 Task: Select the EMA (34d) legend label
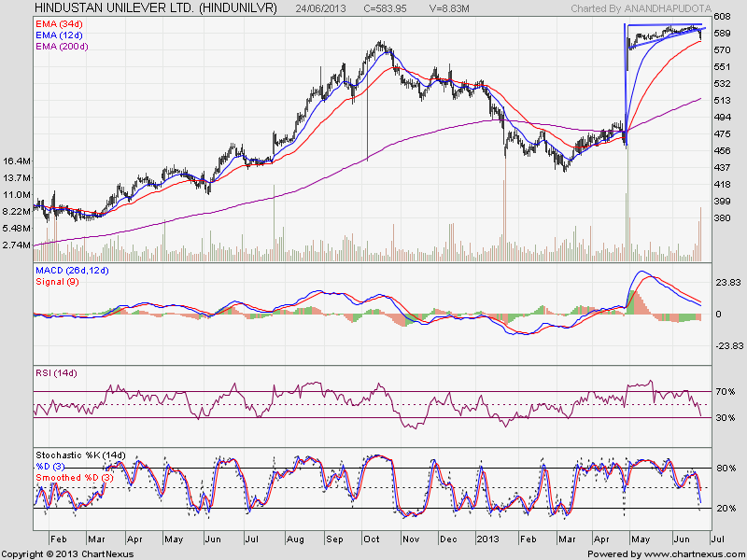(x=59, y=23)
